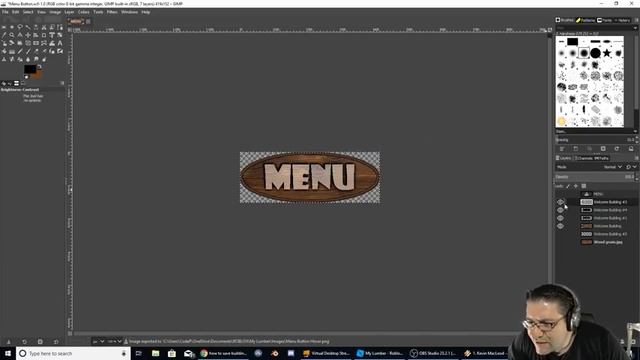
Task: Open the brushes dock tab menu button
Action: coord(636,20)
